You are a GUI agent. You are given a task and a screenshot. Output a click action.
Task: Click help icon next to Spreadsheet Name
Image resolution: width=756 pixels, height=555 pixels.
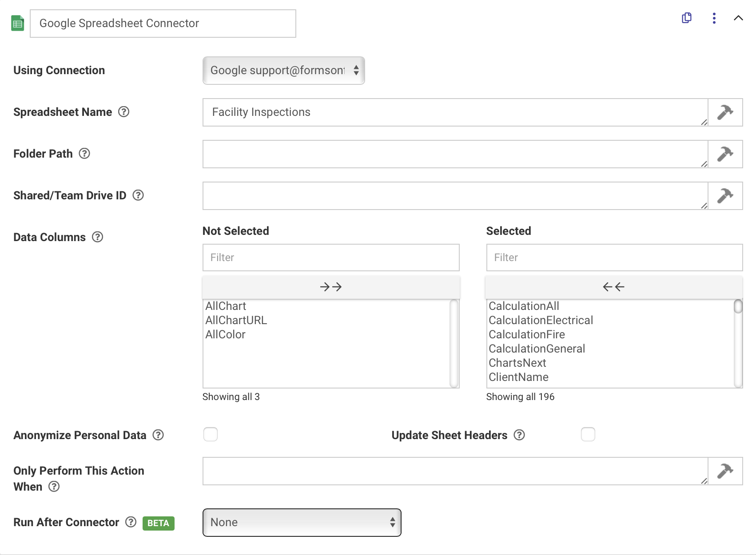tap(124, 112)
